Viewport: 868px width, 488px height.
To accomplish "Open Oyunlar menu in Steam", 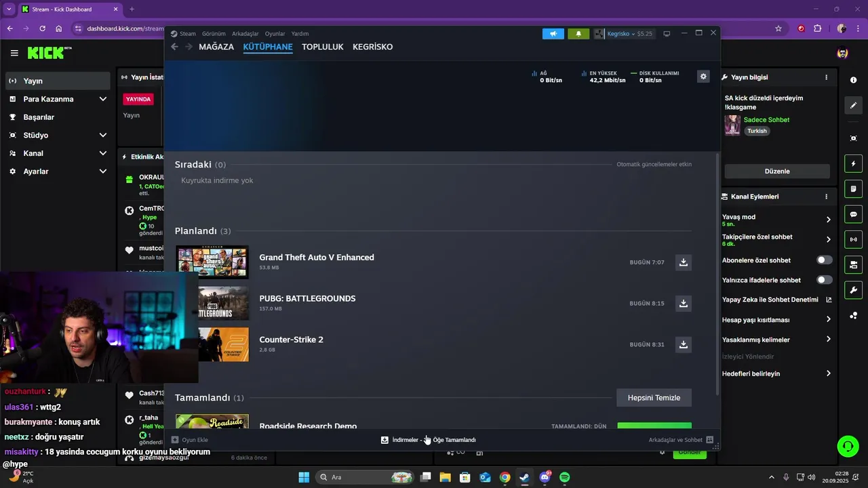I will (275, 34).
